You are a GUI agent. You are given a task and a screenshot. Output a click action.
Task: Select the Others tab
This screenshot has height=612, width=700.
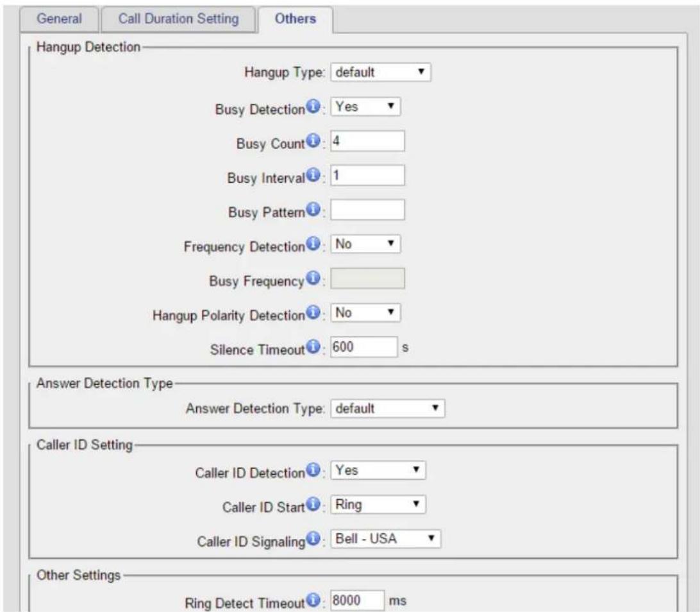(x=295, y=19)
